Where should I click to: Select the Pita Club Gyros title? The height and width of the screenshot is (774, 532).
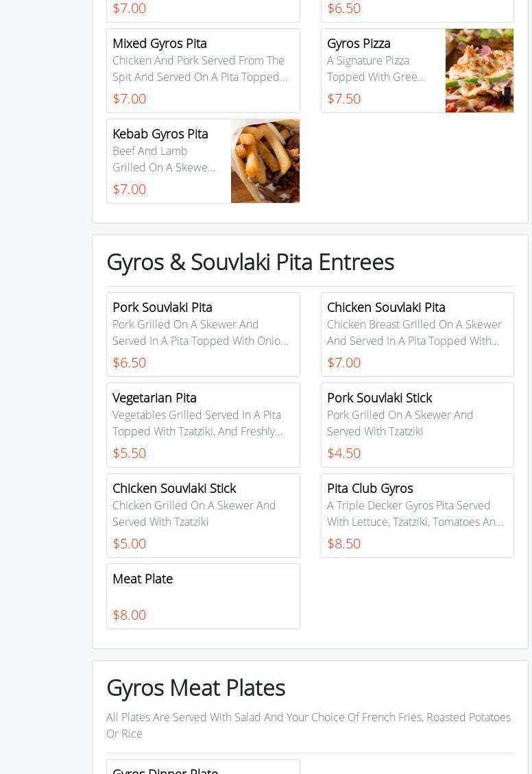point(370,488)
